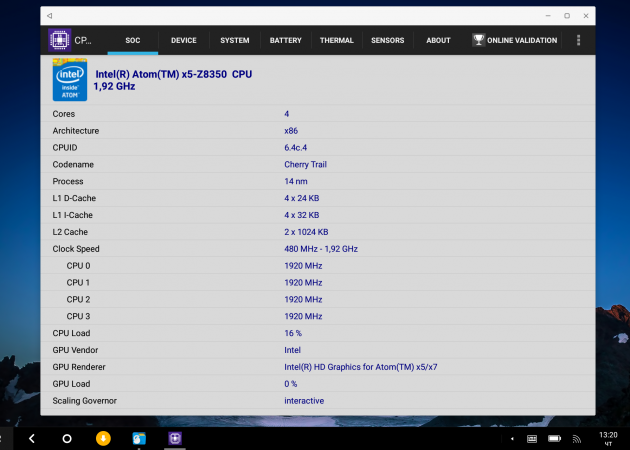Switch to the System tab
The height and width of the screenshot is (450, 630).
[235, 40]
